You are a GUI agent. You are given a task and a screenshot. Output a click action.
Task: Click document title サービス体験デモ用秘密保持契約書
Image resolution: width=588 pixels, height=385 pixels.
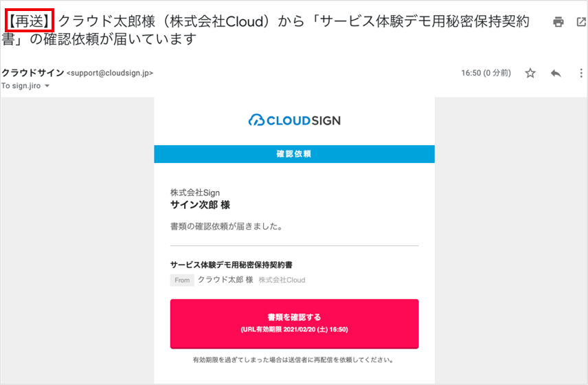click(231, 265)
